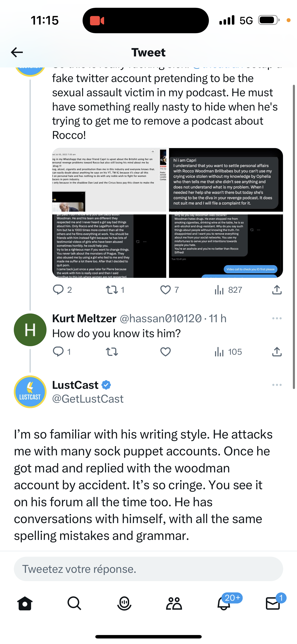297x644 pixels.
Task: Open more options for Kurt Meltzer's reply
Action: point(277,319)
